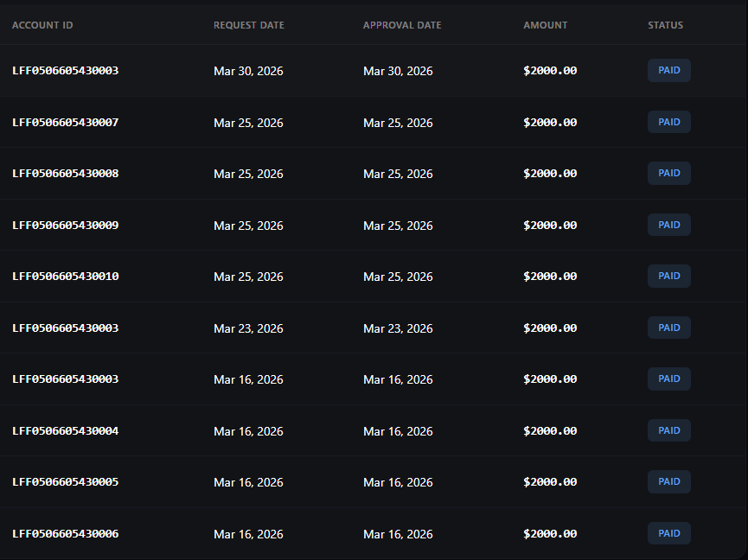Select account ID LFF0506605430008

pos(66,174)
